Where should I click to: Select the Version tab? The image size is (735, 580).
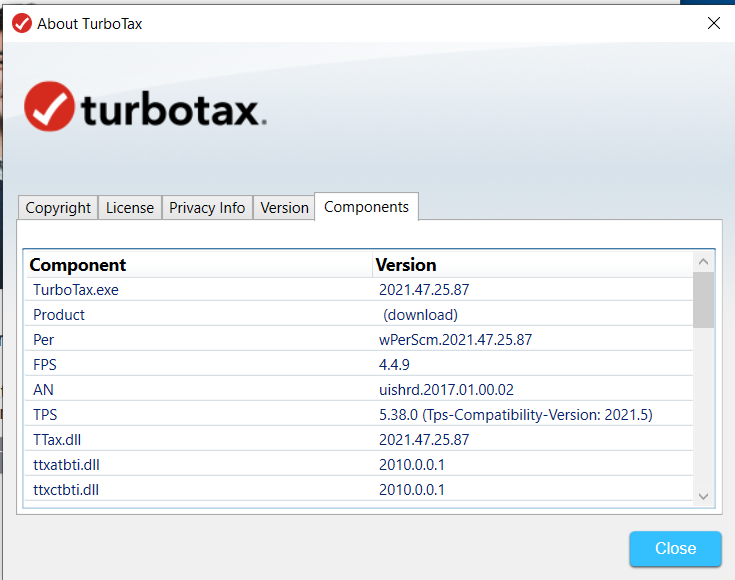click(x=284, y=208)
